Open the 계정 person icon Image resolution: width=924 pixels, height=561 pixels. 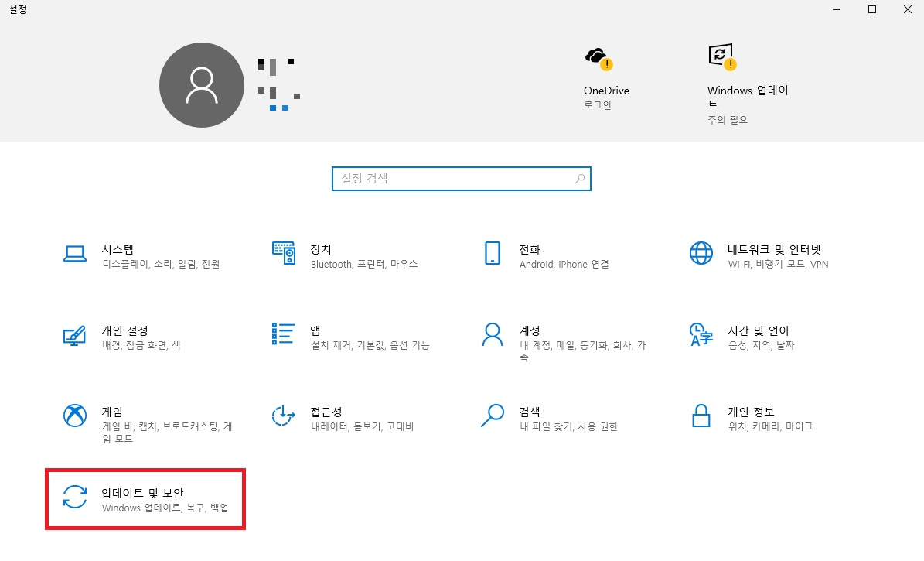click(492, 334)
